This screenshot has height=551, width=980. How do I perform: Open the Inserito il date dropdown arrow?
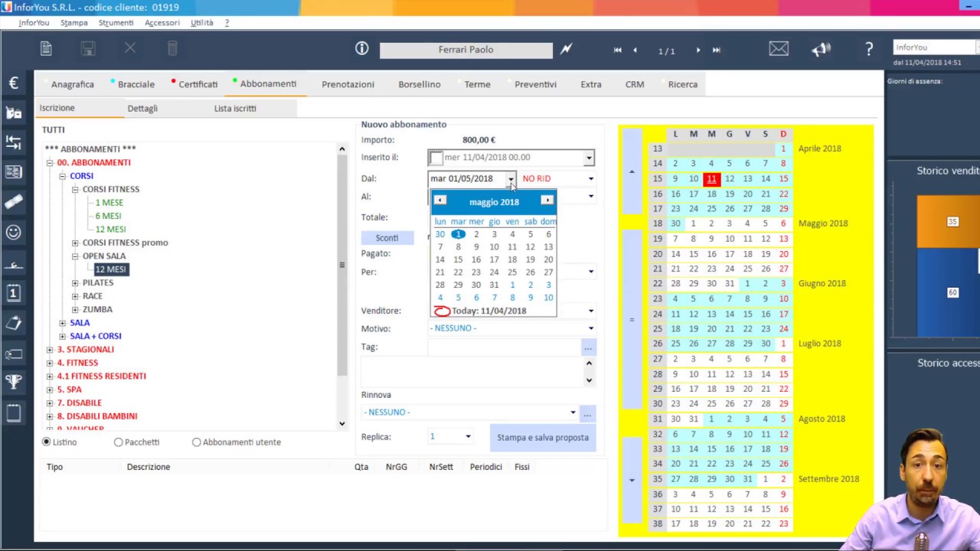(x=589, y=158)
